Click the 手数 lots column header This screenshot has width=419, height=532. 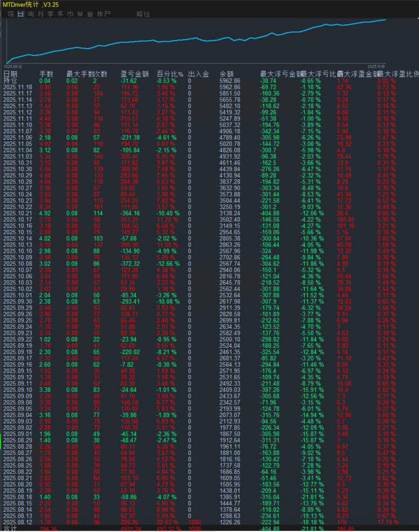[x=46, y=74]
